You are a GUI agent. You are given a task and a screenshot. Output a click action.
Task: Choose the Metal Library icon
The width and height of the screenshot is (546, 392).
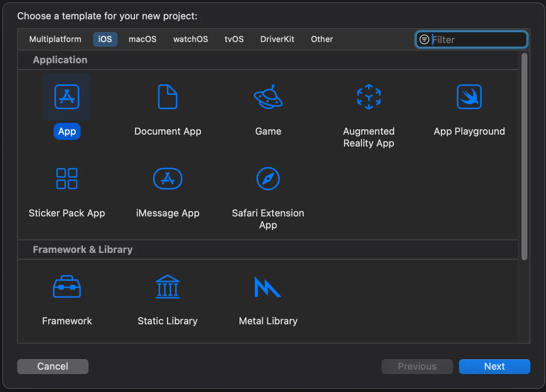[x=268, y=287]
